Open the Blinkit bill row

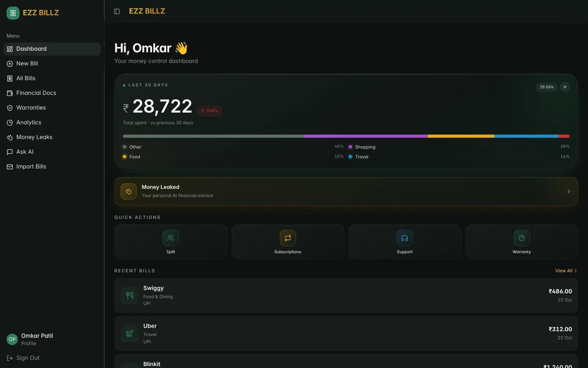(346, 361)
